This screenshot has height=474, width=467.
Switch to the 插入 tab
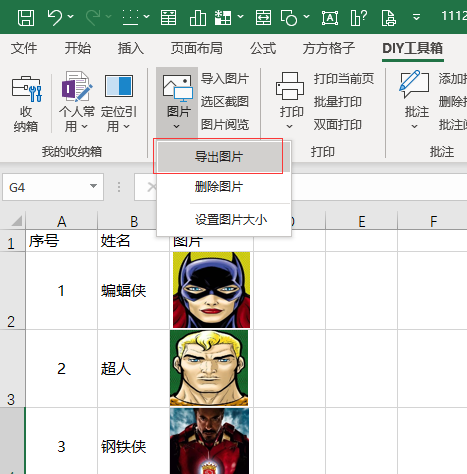tap(131, 48)
